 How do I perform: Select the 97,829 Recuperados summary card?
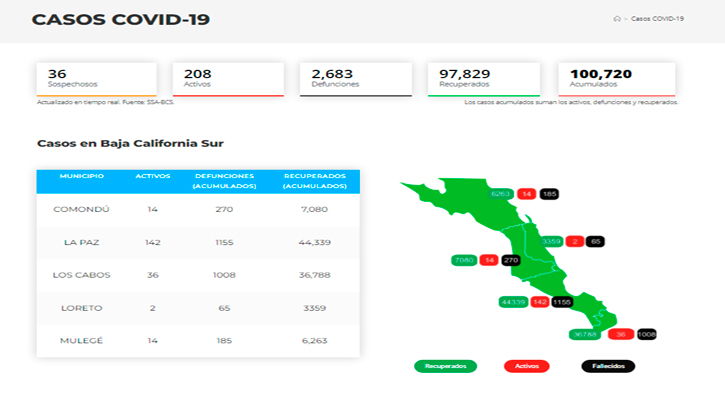pyautogui.click(x=484, y=80)
